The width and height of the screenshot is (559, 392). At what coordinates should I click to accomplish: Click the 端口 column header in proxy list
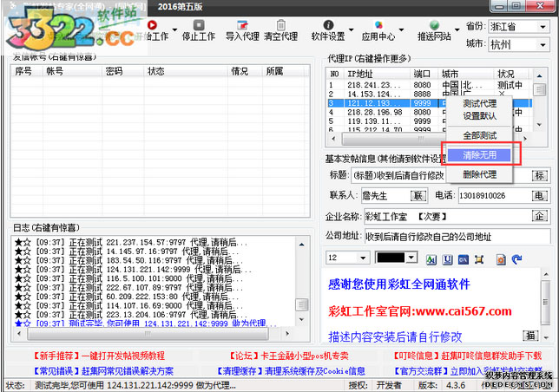pos(424,74)
